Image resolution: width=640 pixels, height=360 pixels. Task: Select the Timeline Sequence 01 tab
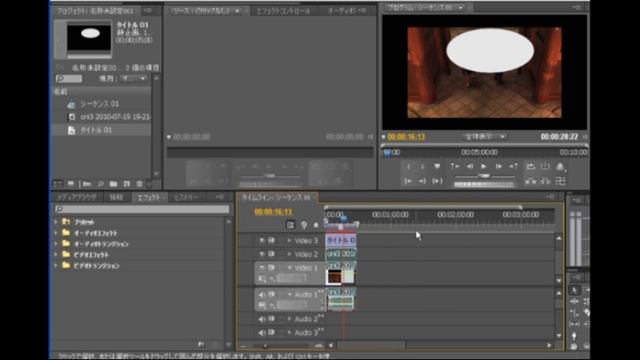click(276, 198)
